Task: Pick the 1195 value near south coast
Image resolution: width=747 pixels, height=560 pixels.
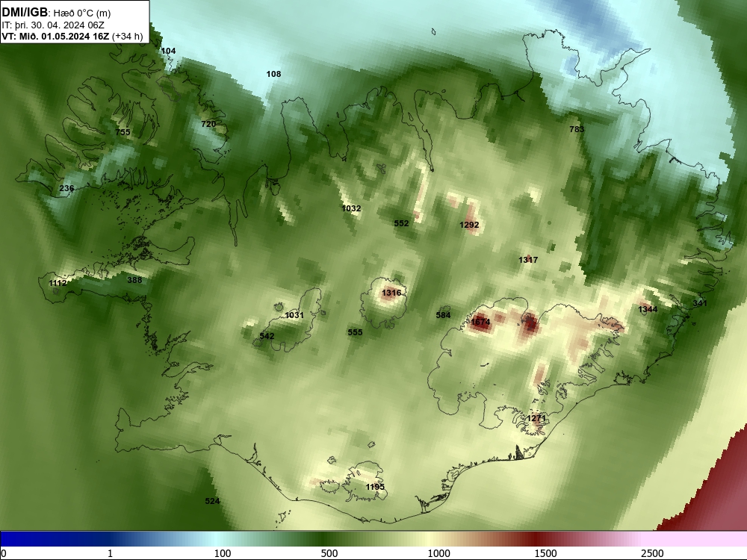Action: [375, 487]
